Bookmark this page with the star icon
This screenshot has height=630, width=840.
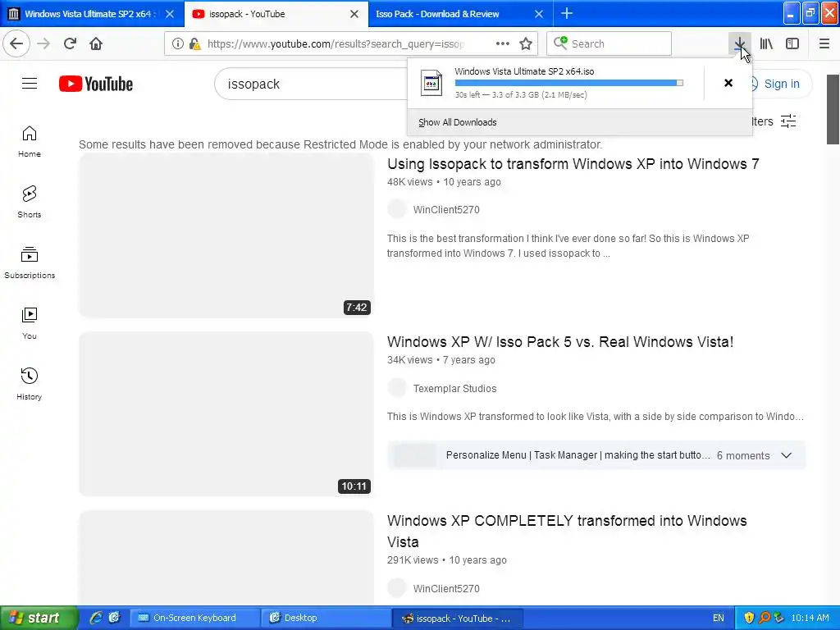pyautogui.click(x=526, y=43)
